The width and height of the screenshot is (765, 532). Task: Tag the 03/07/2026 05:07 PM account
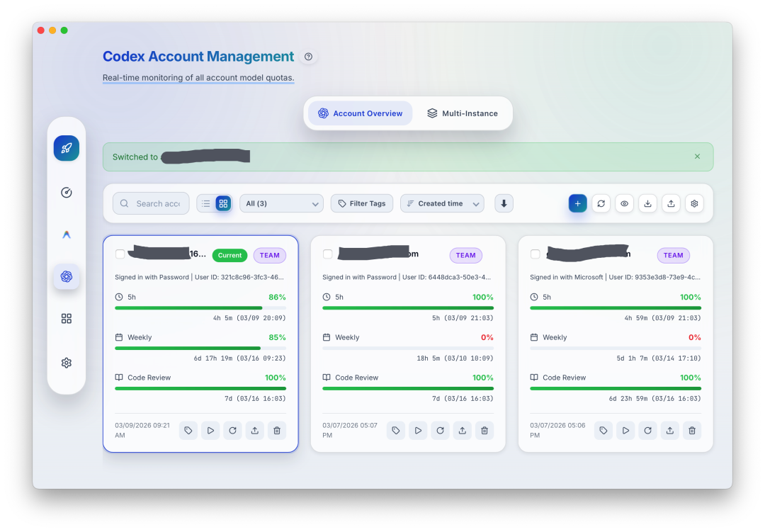396,431
